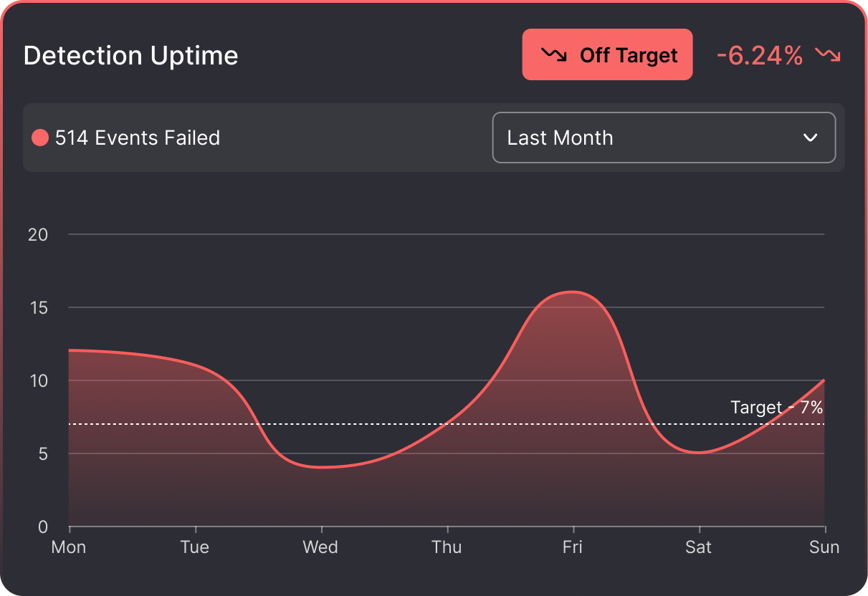The height and width of the screenshot is (596, 868).
Task: Toggle the Off Target status indicator
Action: (x=607, y=54)
